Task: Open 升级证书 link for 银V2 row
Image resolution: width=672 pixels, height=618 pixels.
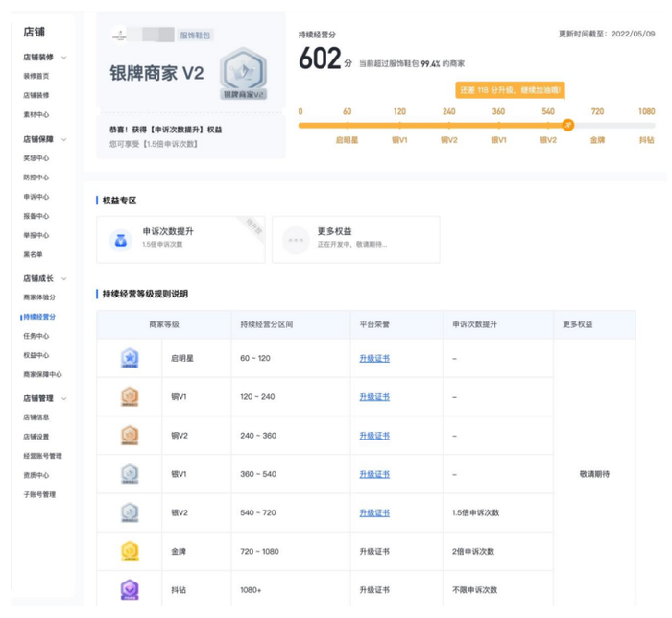Action: [x=374, y=512]
